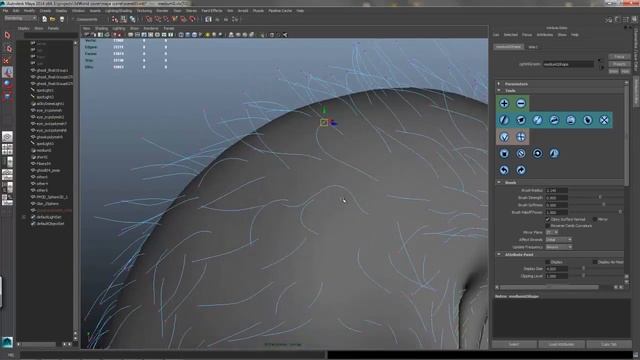Click the Brush Radius value field
The image size is (640, 360).
coord(557,190)
